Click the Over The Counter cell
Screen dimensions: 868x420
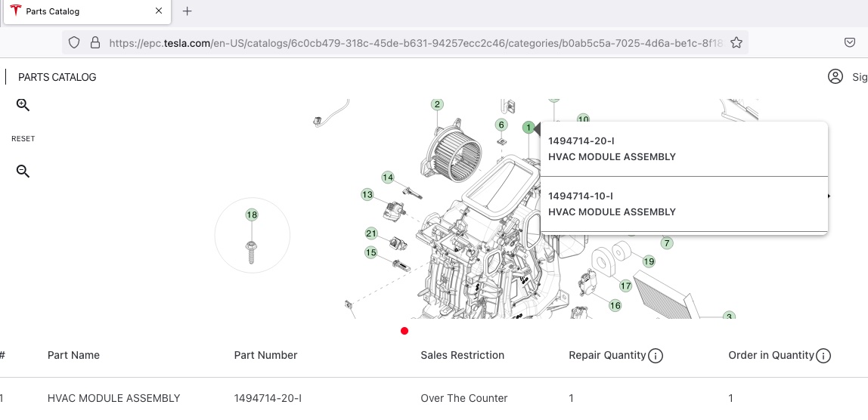[x=464, y=398]
